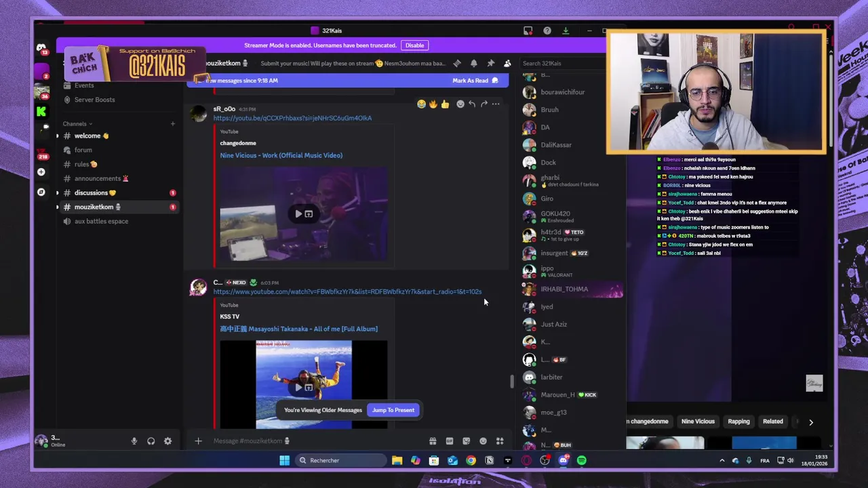This screenshot has width=868, height=488.
Task: Select the Nine Vicious chip in browser window
Action: [x=698, y=422]
